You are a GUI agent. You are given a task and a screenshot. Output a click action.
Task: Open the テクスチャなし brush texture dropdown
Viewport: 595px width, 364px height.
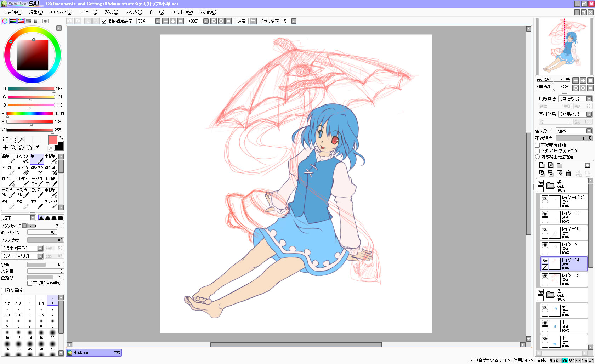point(40,256)
